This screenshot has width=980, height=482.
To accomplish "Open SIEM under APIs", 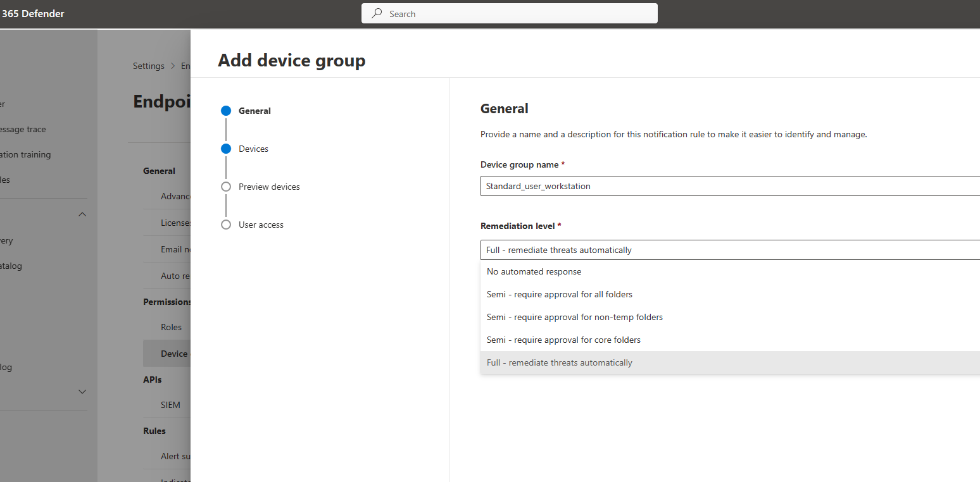I will pos(170,404).
